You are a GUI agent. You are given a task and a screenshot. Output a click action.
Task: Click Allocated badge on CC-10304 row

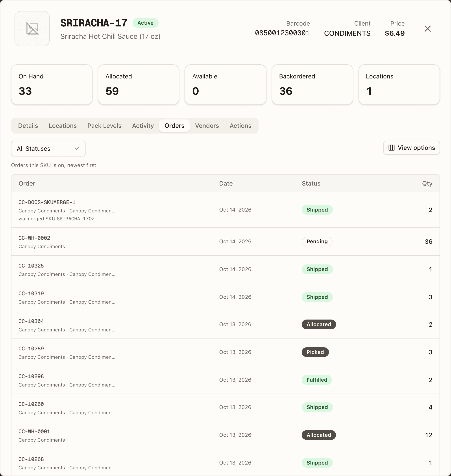pos(319,324)
